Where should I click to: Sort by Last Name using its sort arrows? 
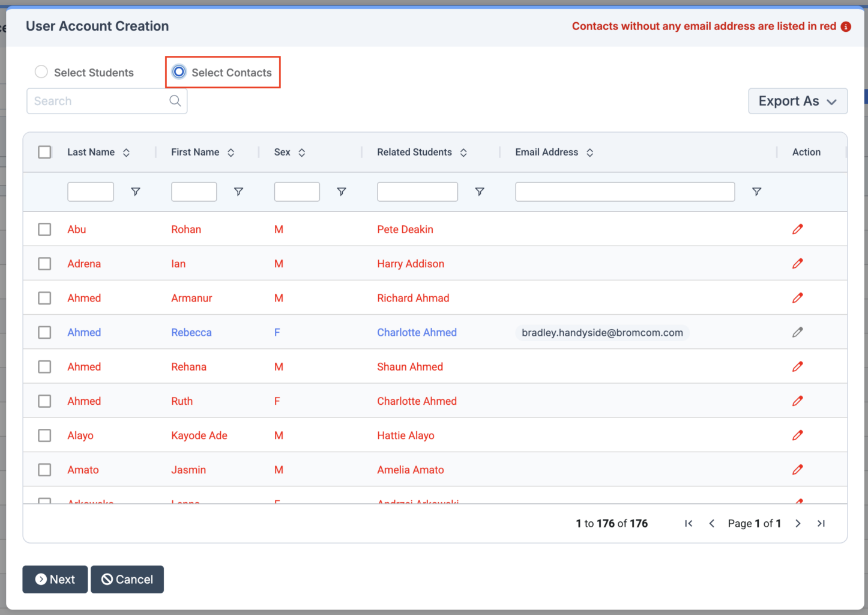coord(127,152)
